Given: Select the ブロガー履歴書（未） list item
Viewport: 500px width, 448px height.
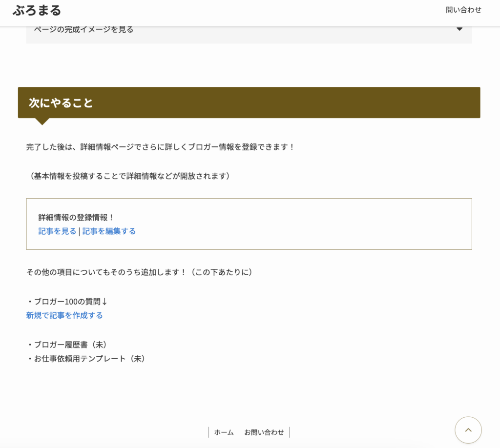Looking at the screenshot, I should (x=67, y=345).
